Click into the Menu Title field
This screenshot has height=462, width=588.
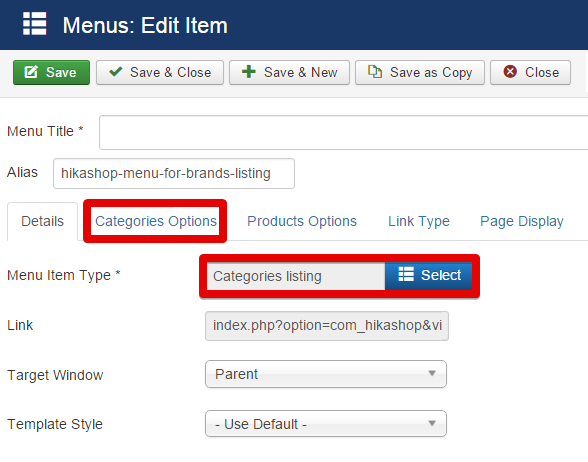pyautogui.click(x=344, y=132)
